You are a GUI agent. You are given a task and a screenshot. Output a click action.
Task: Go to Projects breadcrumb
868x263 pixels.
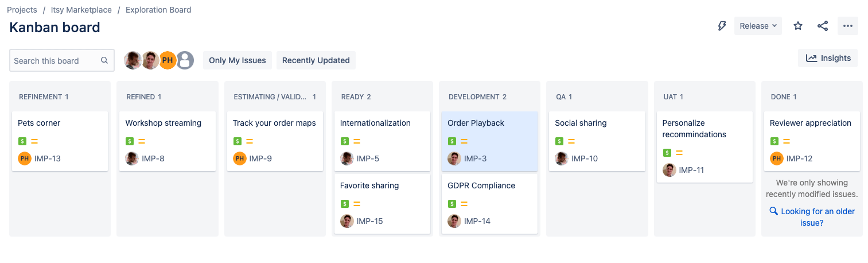click(22, 10)
